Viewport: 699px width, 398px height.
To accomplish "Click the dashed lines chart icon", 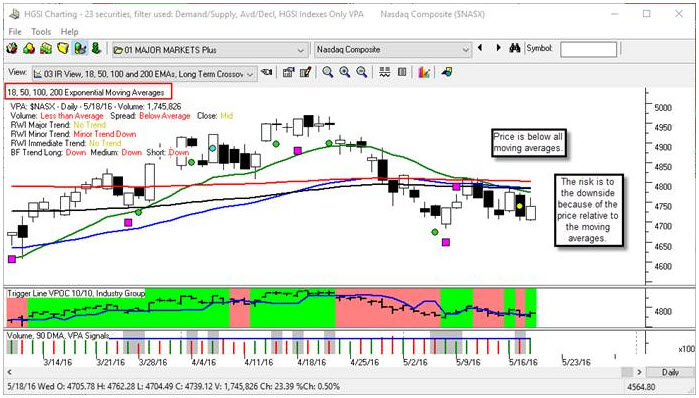I will pyautogui.click(x=385, y=72).
